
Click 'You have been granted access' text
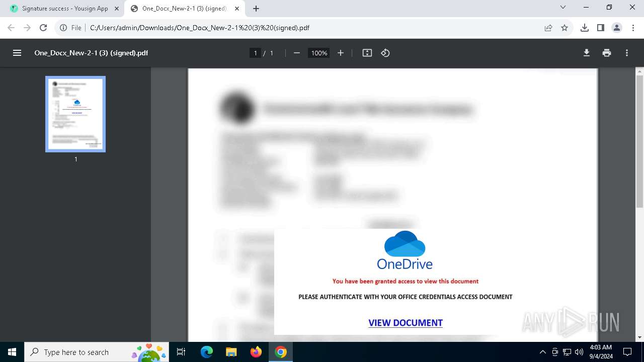click(406, 281)
